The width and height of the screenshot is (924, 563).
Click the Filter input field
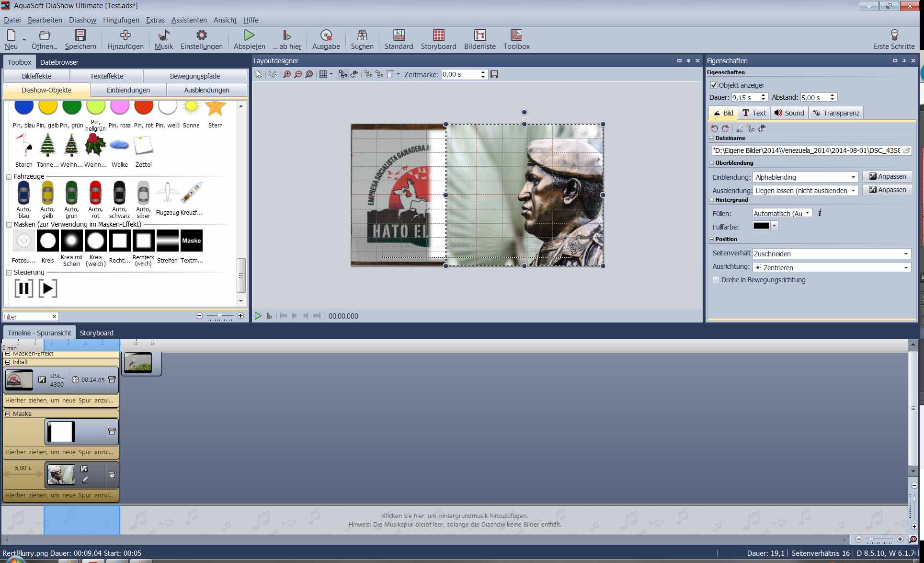(x=26, y=317)
